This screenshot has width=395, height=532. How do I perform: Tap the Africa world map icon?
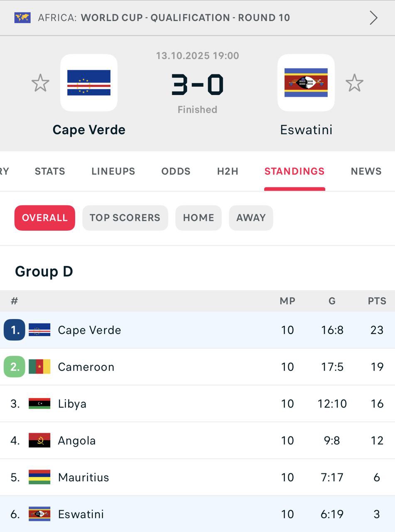(22, 18)
